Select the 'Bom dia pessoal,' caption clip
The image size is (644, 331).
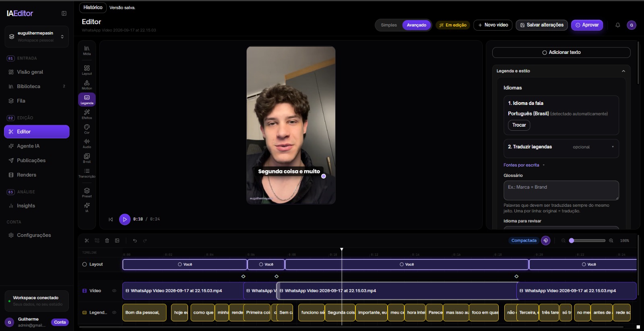pyautogui.click(x=144, y=312)
